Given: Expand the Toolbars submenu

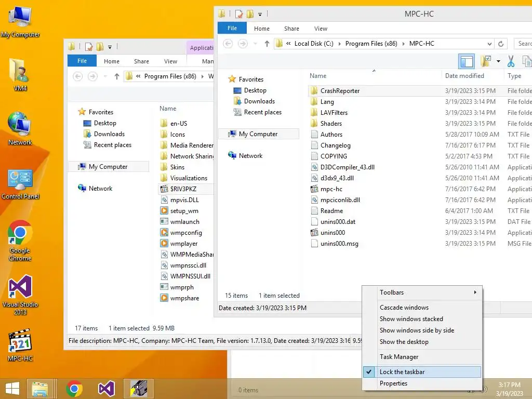Looking at the screenshot, I should [x=422, y=292].
